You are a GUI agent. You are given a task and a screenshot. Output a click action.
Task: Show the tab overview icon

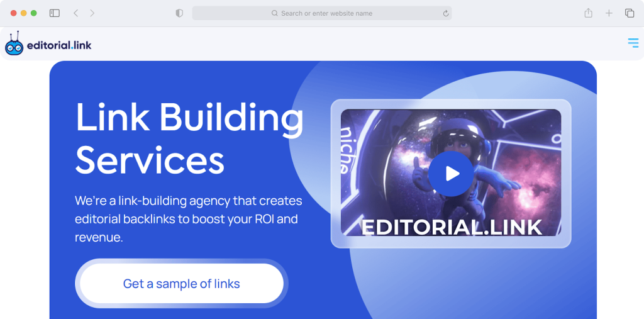tap(629, 13)
